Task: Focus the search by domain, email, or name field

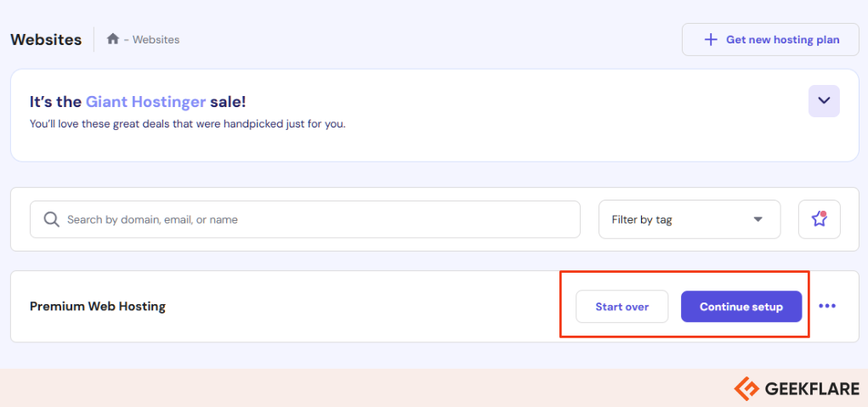Action: (305, 219)
